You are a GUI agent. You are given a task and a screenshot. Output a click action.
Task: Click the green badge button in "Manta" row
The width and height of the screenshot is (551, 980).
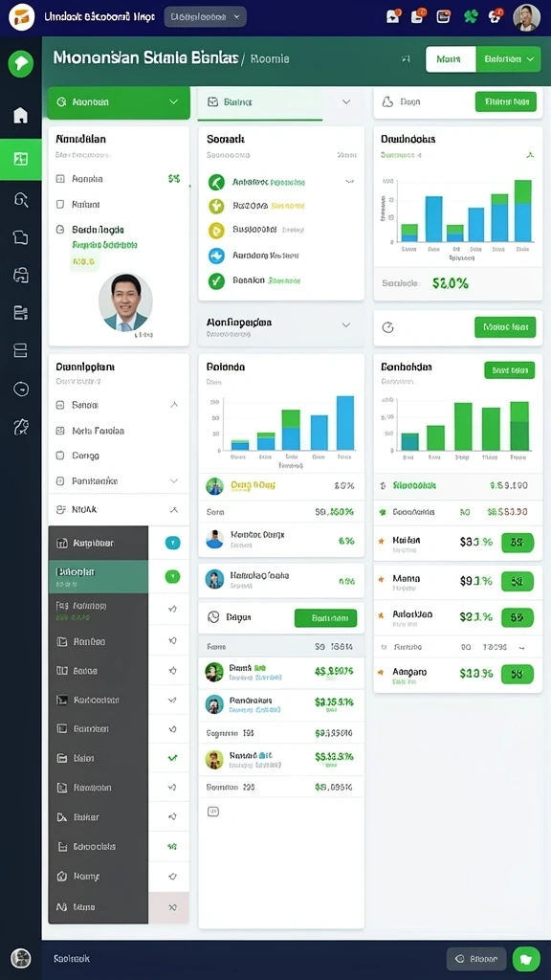[518, 581]
